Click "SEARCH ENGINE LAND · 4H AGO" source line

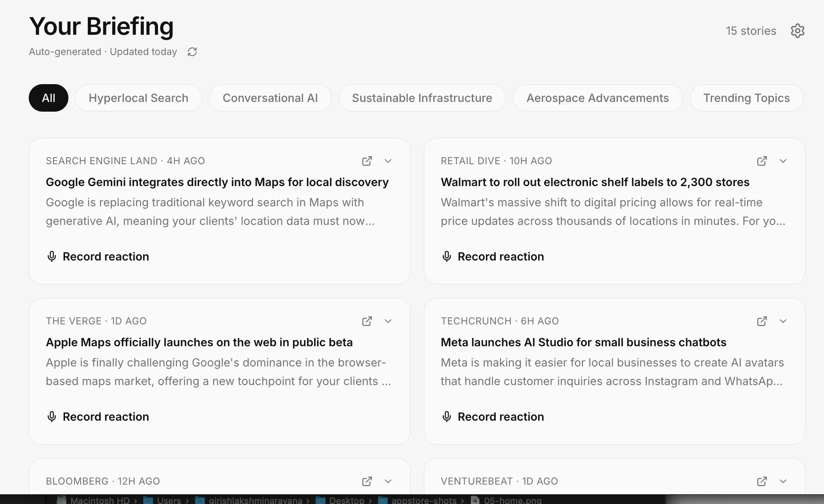coord(125,161)
